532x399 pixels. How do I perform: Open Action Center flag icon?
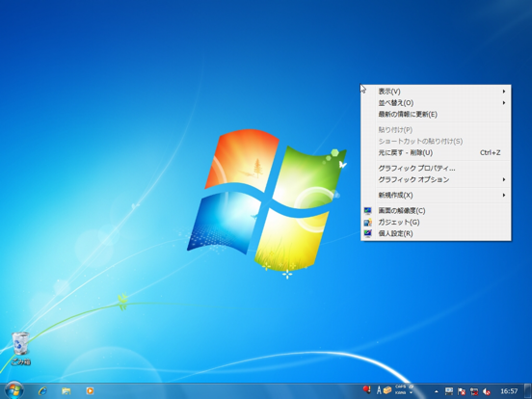pos(462,391)
